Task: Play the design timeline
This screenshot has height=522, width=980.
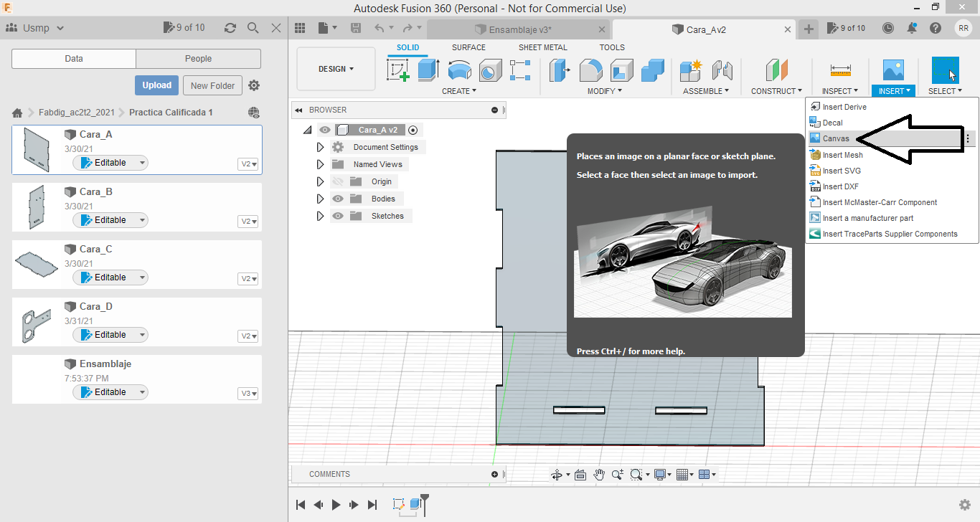Action: [x=336, y=505]
